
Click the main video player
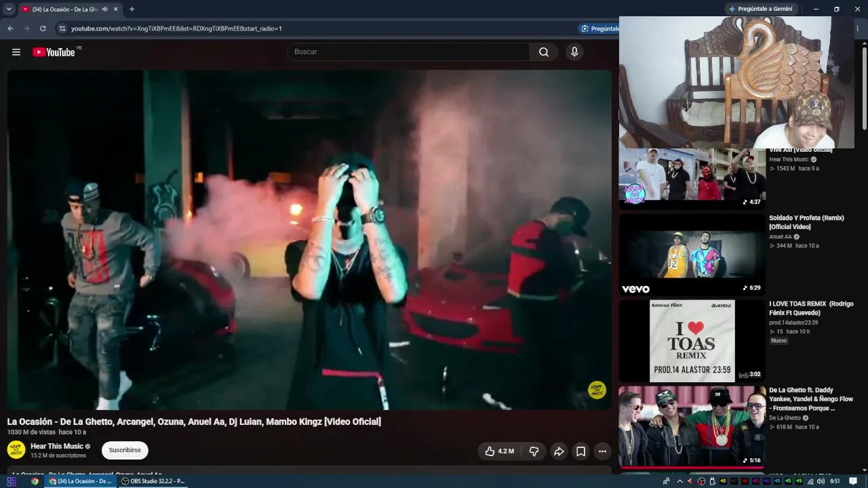[309, 239]
